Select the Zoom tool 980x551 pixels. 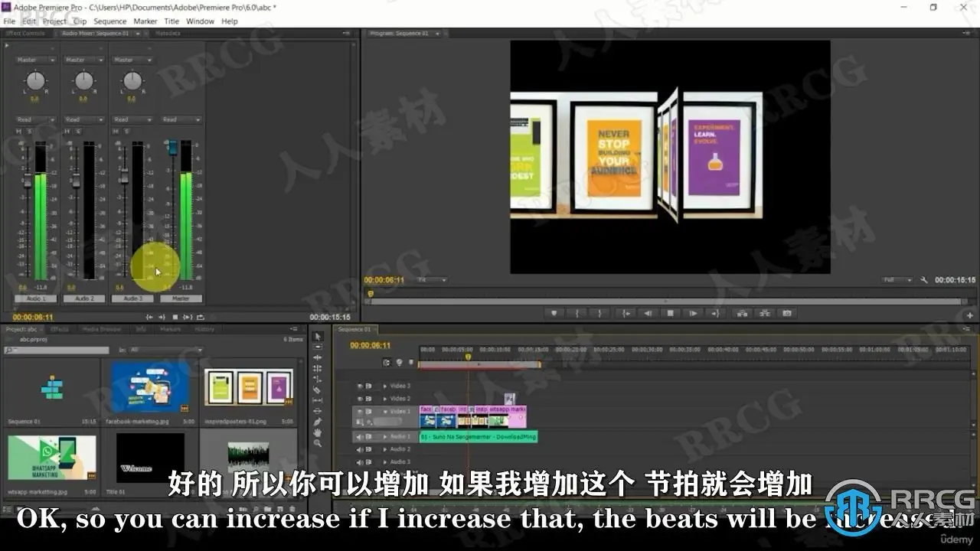pos(318,443)
